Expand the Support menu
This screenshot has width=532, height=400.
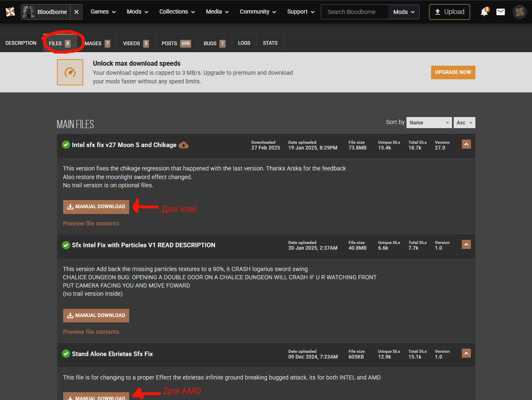(301, 11)
